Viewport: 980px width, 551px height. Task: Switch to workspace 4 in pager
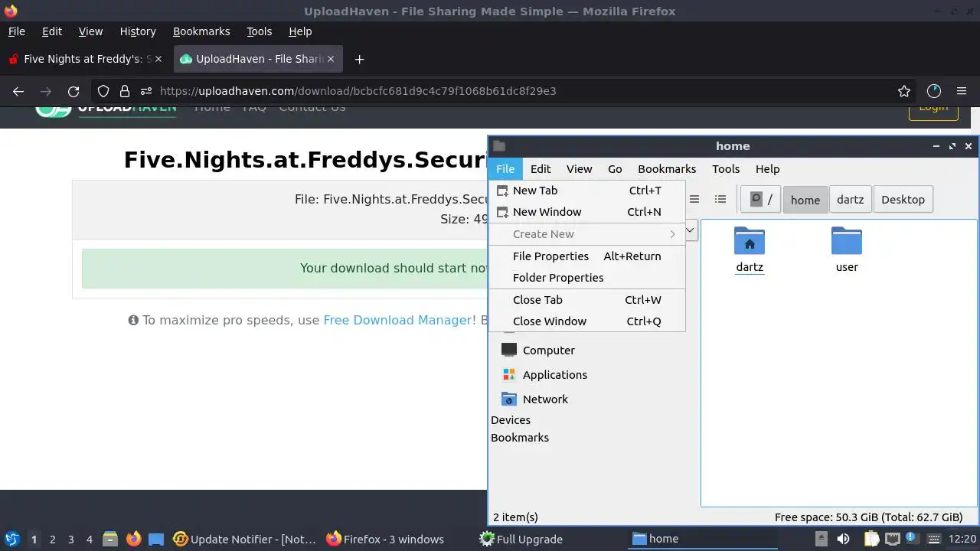tap(89, 539)
